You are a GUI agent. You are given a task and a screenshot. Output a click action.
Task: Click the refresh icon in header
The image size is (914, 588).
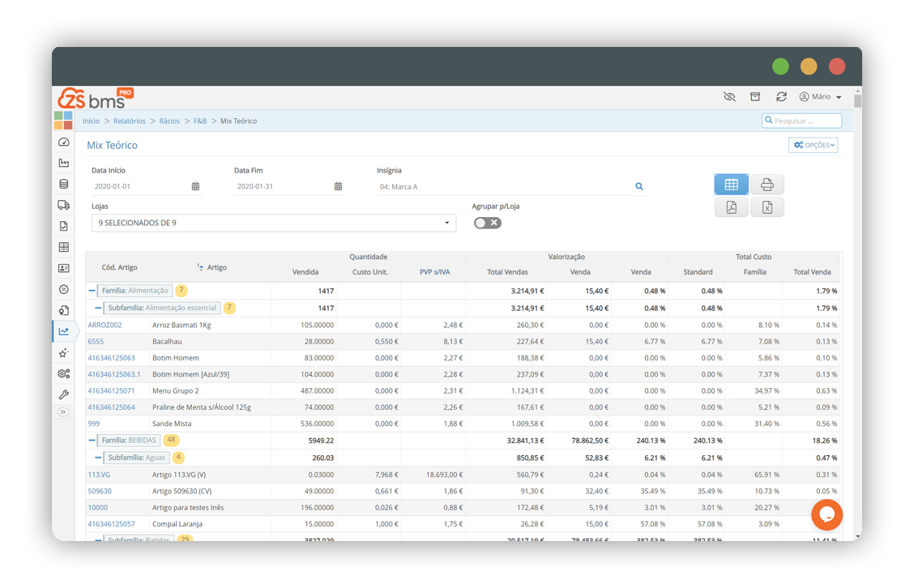click(x=781, y=96)
